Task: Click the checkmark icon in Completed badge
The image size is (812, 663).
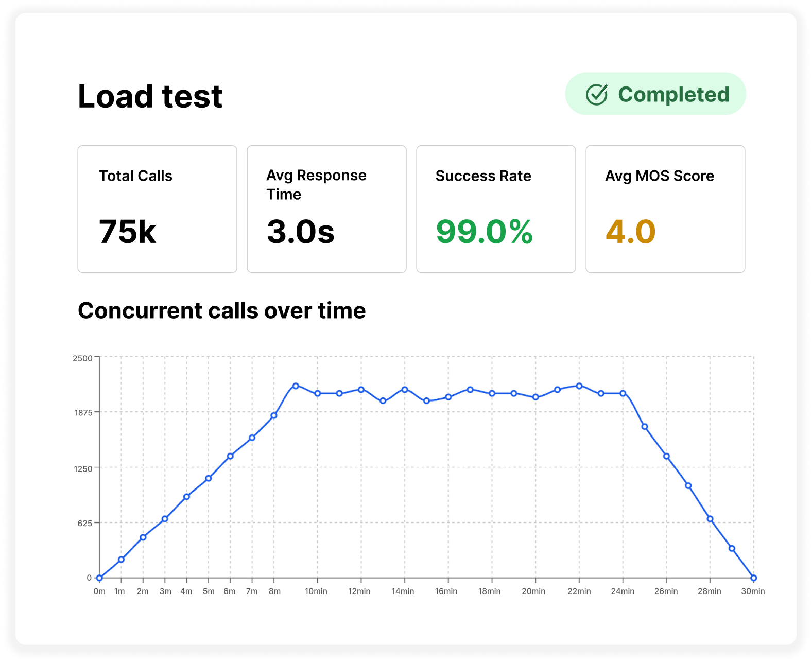Action: (x=597, y=95)
